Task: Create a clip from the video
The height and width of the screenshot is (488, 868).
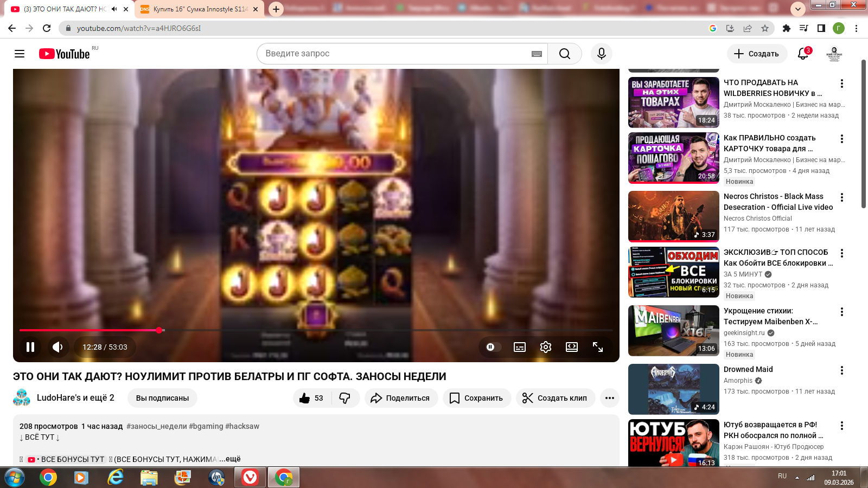Action: [x=556, y=398]
